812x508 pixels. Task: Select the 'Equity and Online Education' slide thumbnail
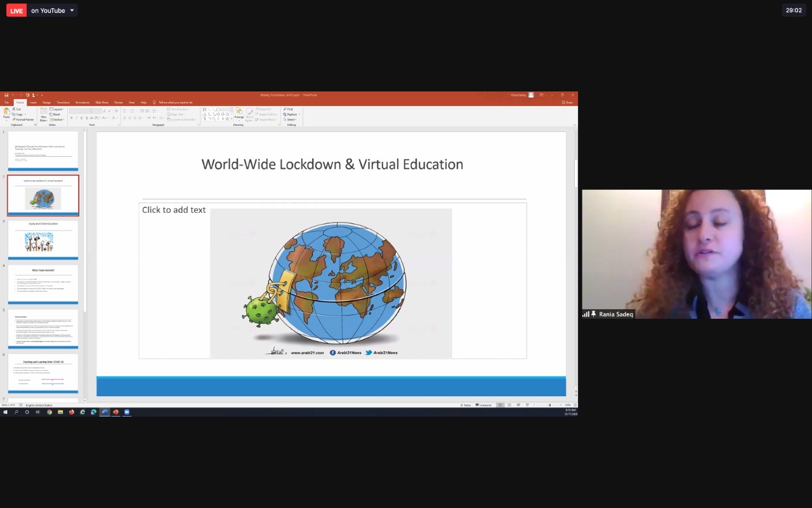(x=43, y=239)
